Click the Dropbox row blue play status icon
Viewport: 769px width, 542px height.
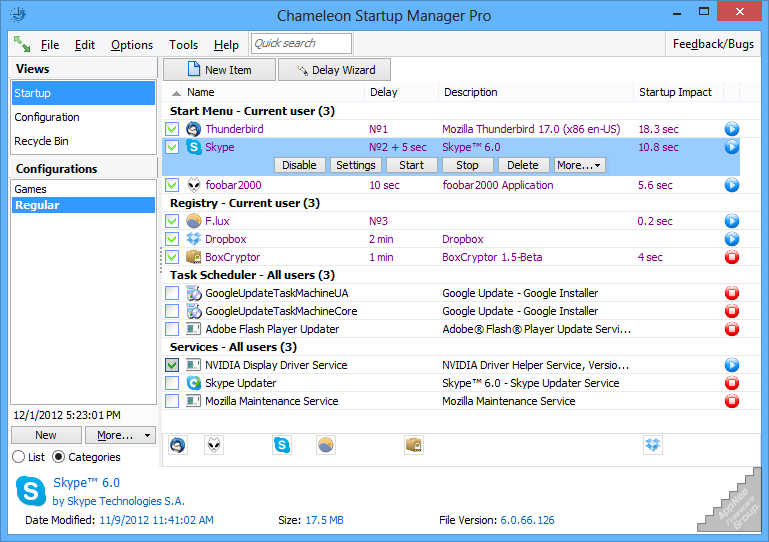731,239
